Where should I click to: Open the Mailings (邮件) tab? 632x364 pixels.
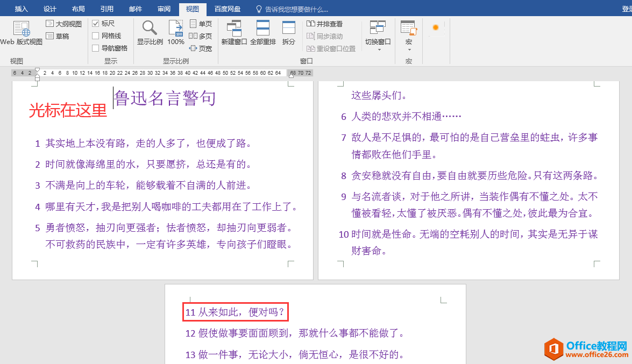point(136,9)
